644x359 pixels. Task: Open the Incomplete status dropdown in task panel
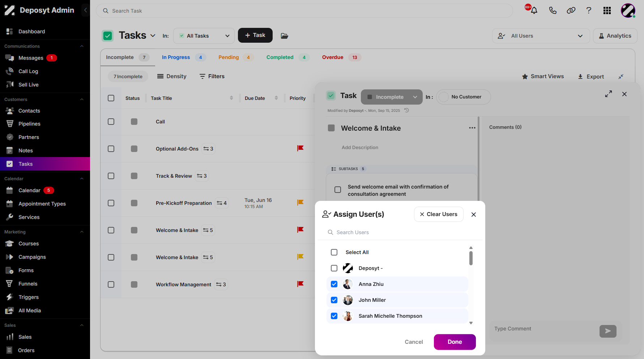[392, 97]
